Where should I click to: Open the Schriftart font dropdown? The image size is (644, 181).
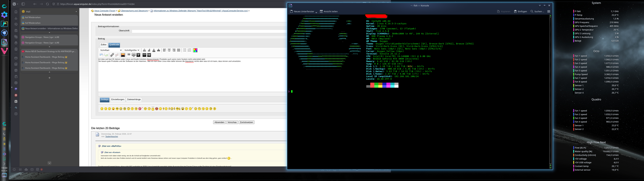pos(111,50)
